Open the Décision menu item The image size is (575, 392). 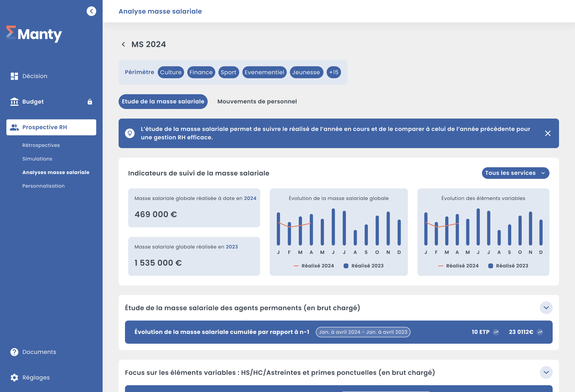pos(51,76)
